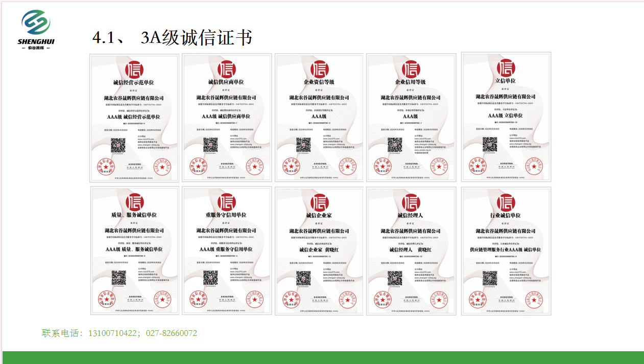Click text 诚信企业家 黄晓红
This screenshot has width=644, height=364.
pos(319,249)
